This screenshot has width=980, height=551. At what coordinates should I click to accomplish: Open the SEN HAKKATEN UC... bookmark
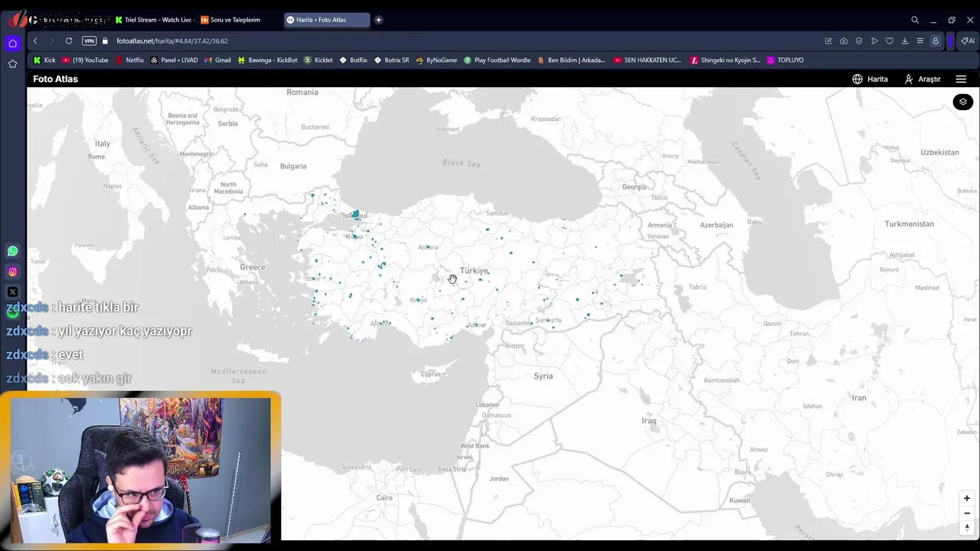tap(648, 60)
